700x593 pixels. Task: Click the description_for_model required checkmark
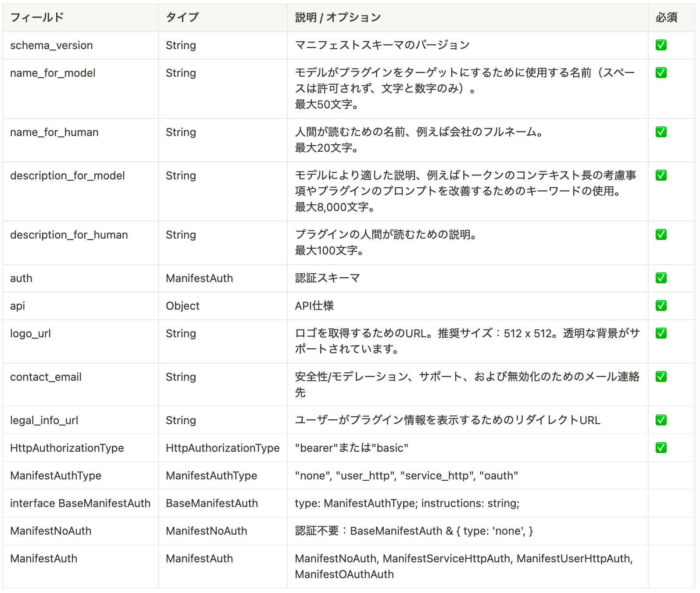pos(661,175)
